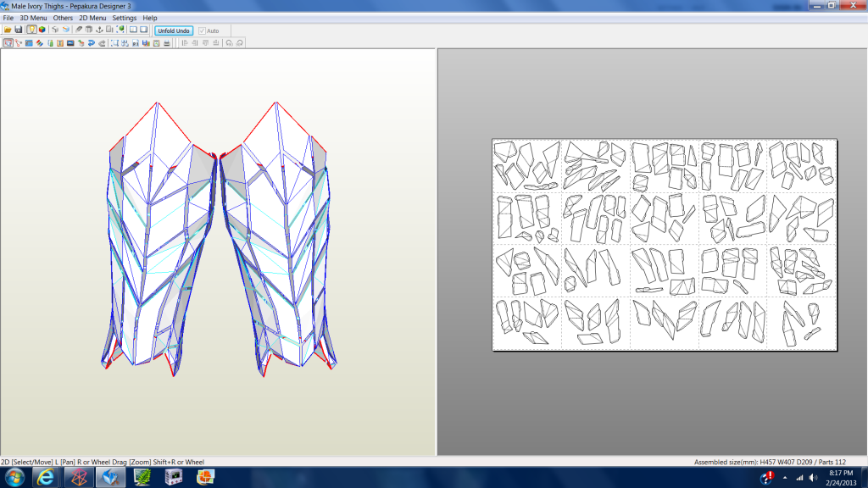Click the gray back arrow eraser icon
868x488 pixels.
pos(102,42)
